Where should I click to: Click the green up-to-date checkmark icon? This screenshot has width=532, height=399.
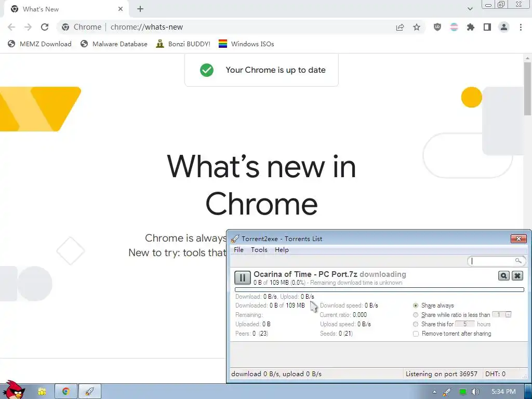pos(207,70)
